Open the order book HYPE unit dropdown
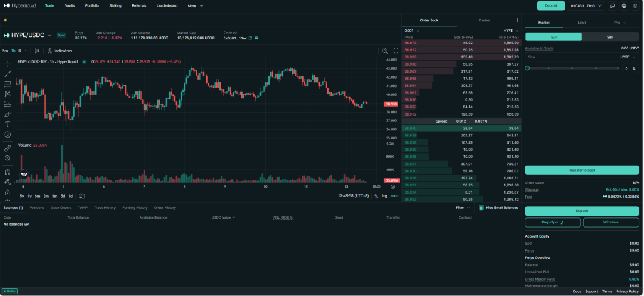 pyautogui.click(x=511, y=30)
